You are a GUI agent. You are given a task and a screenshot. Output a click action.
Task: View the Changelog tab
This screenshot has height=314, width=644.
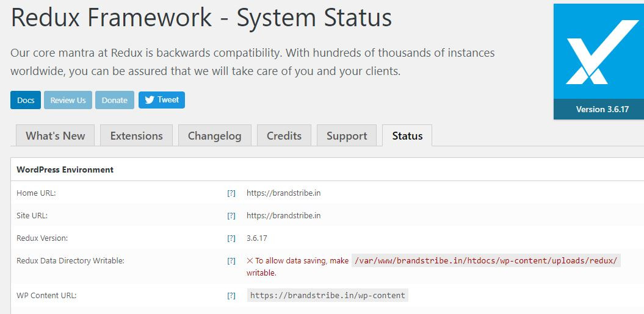214,135
